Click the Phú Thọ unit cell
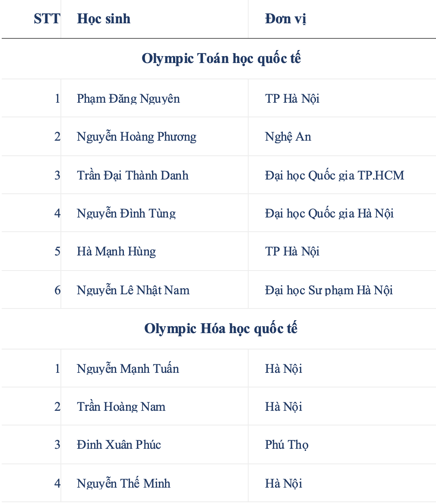Screen dimensions: 436x504 287,444
